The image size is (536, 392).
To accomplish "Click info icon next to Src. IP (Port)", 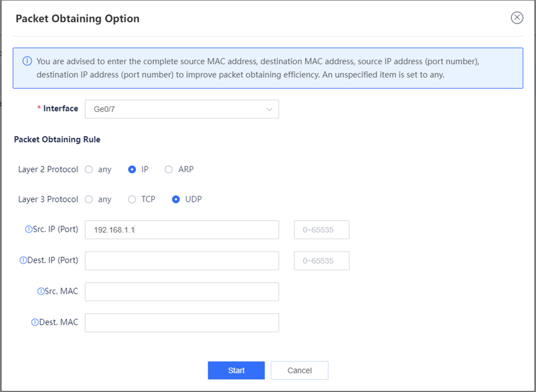I will (28, 229).
